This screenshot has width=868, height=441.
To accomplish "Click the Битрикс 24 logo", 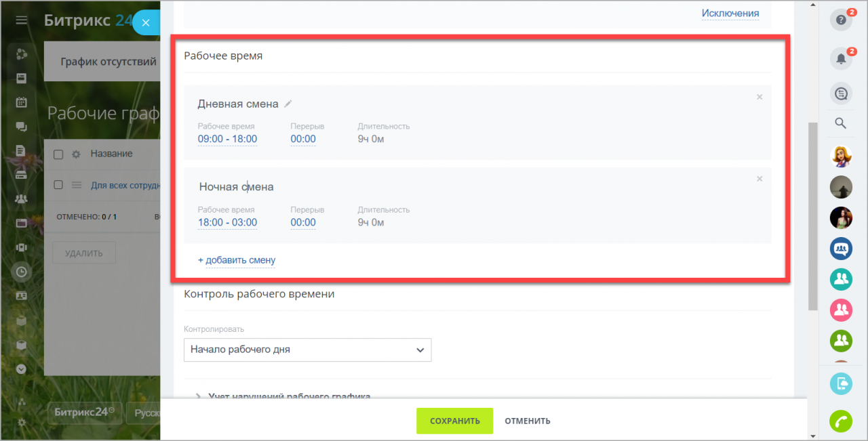I will pos(89,20).
